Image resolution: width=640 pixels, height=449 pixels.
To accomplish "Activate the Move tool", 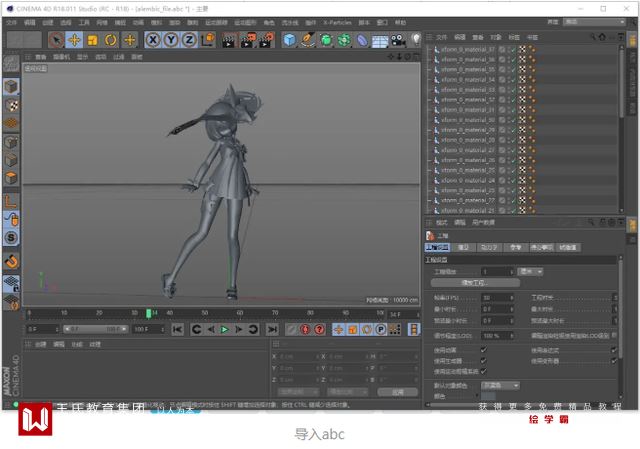I will pyautogui.click(x=74, y=40).
